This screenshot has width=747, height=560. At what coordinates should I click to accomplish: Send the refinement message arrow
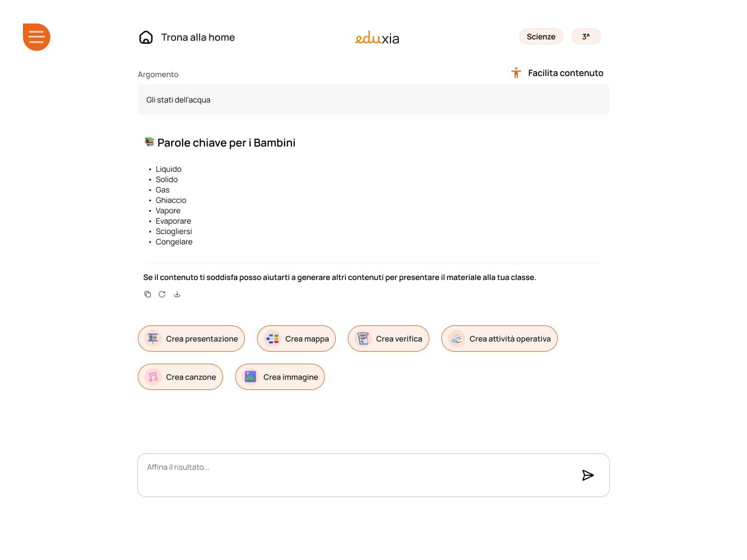click(x=588, y=475)
